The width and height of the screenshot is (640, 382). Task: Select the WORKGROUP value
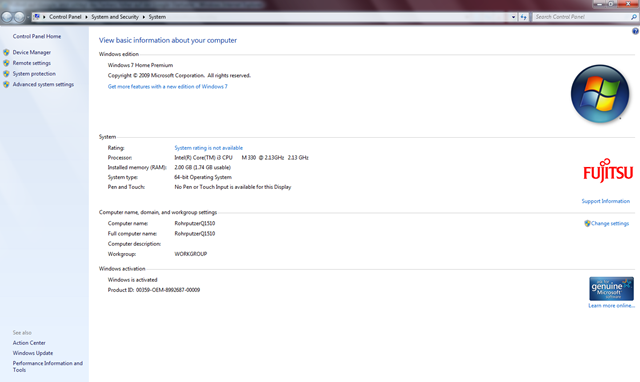191,254
